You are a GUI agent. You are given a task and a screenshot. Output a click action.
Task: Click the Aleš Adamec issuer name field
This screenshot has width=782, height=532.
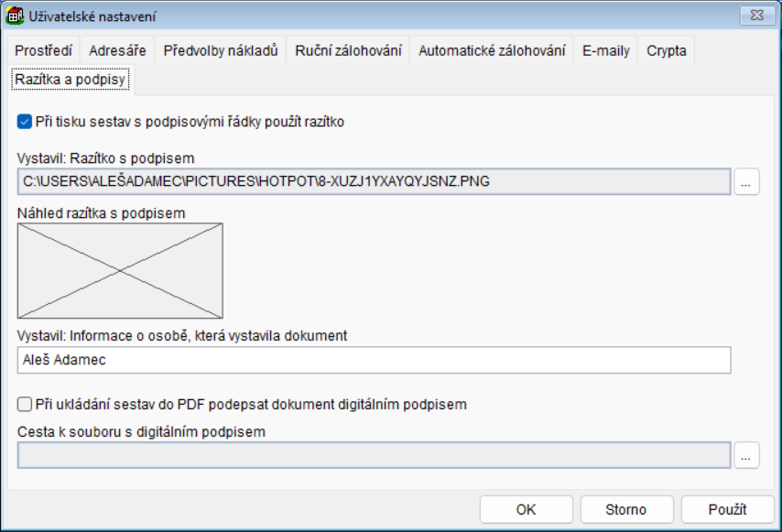374,360
